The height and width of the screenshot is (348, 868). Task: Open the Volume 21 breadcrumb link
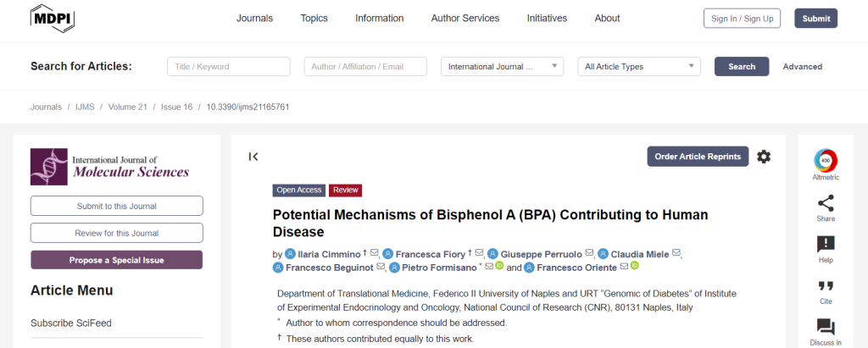[127, 107]
